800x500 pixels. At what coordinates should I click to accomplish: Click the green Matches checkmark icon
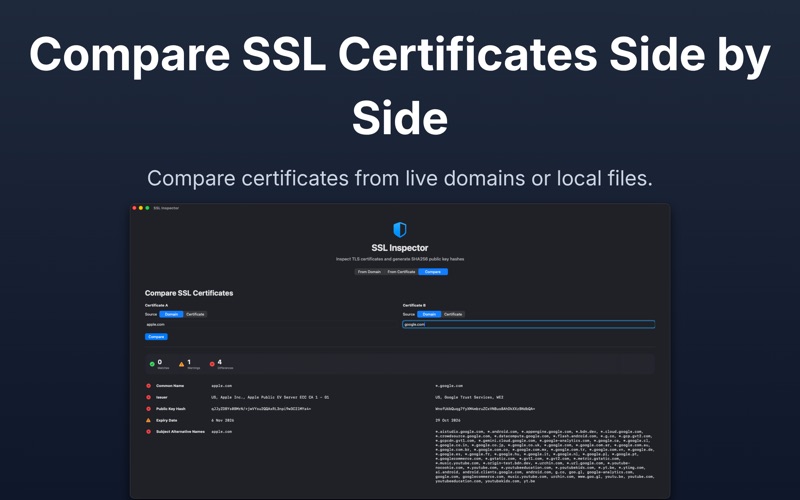[x=152, y=364]
